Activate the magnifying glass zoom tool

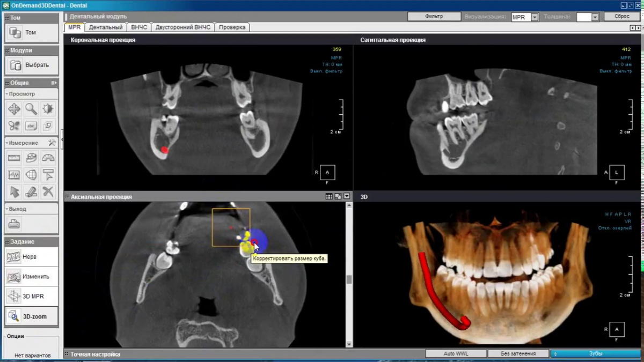click(x=31, y=109)
